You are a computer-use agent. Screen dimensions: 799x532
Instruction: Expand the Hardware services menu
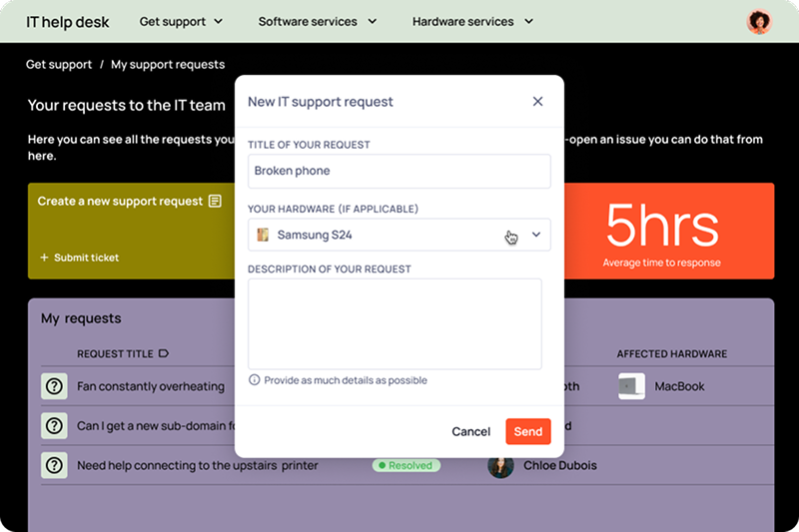472,21
